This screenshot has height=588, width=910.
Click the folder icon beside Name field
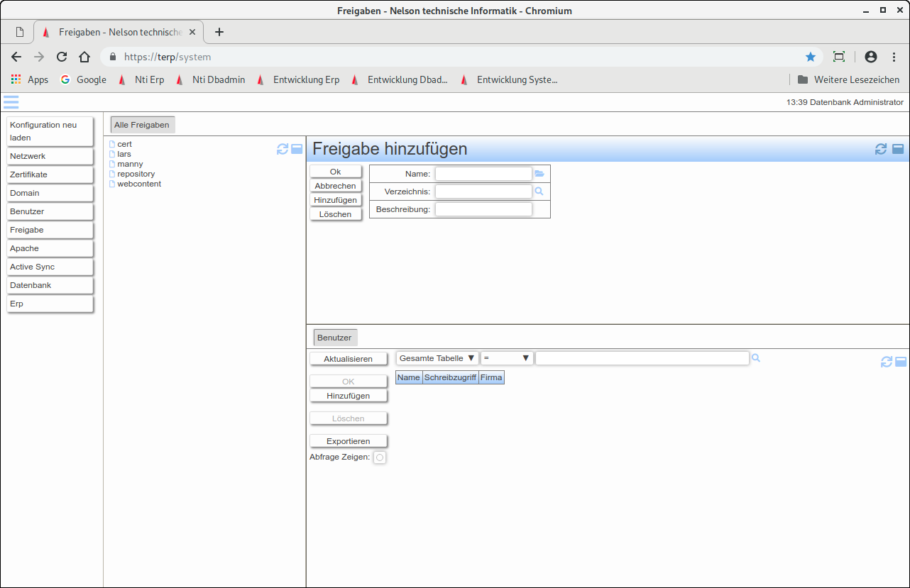click(x=539, y=174)
